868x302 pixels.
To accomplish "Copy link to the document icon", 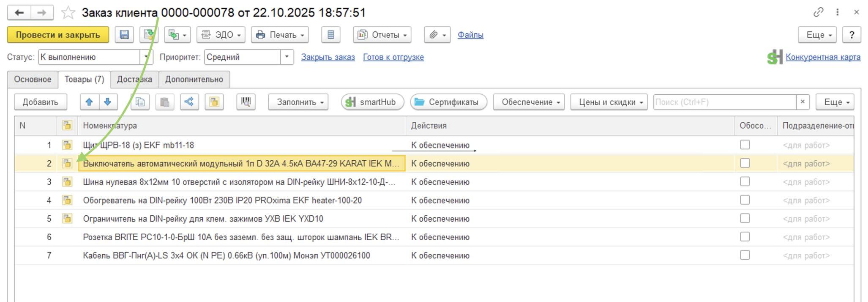I will click(x=819, y=12).
